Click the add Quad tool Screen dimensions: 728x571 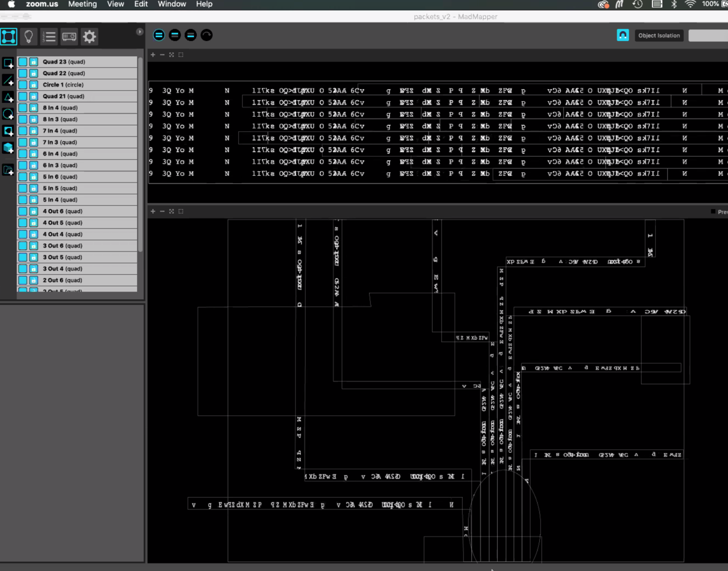pos(8,63)
